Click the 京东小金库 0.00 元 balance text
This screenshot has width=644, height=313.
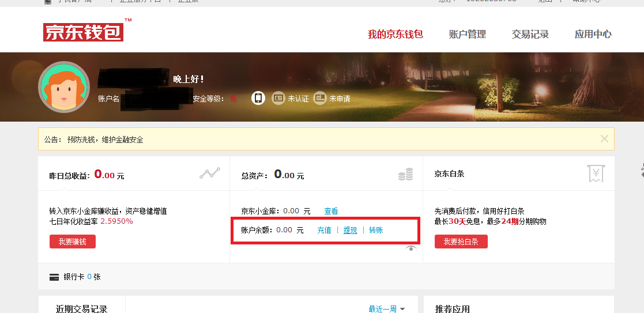(x=276, y=211)
